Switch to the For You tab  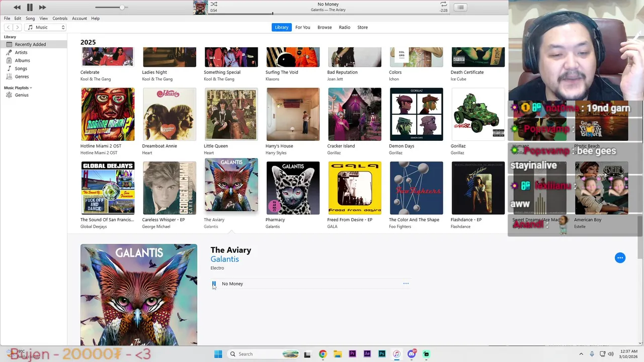click(302, 27)
